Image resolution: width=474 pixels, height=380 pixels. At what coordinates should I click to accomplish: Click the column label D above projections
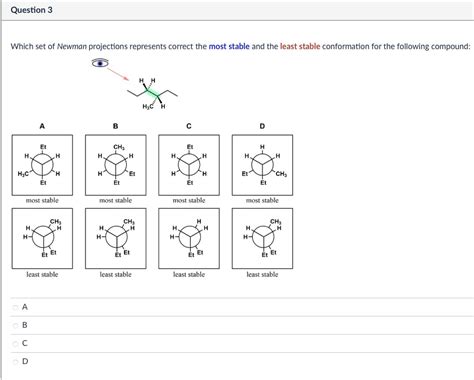262,126
